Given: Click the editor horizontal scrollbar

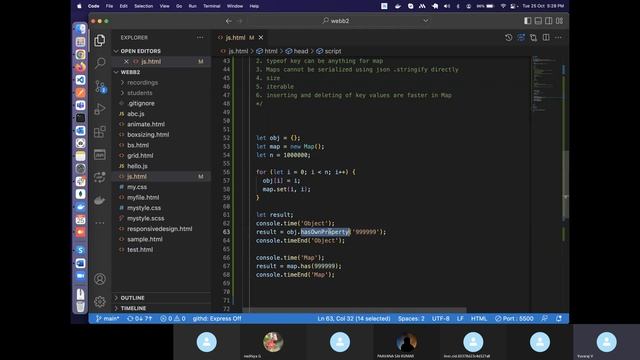Looking at the screenshot, I should tap(354, 310).
